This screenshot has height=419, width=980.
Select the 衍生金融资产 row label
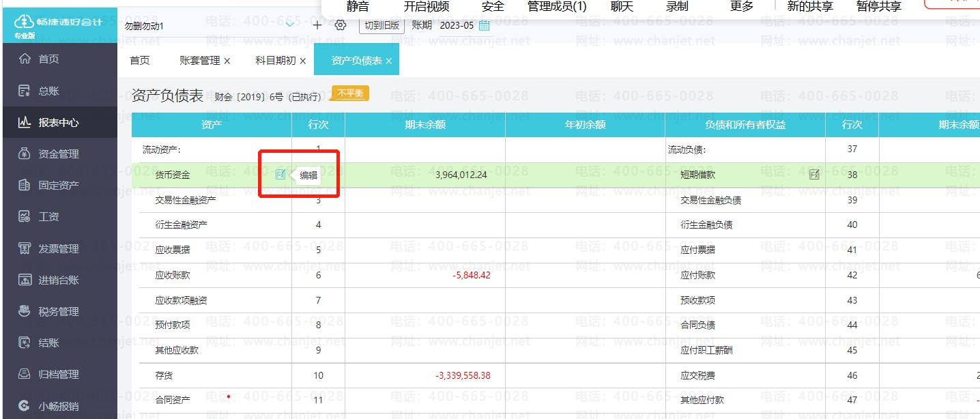click(182, 225)
